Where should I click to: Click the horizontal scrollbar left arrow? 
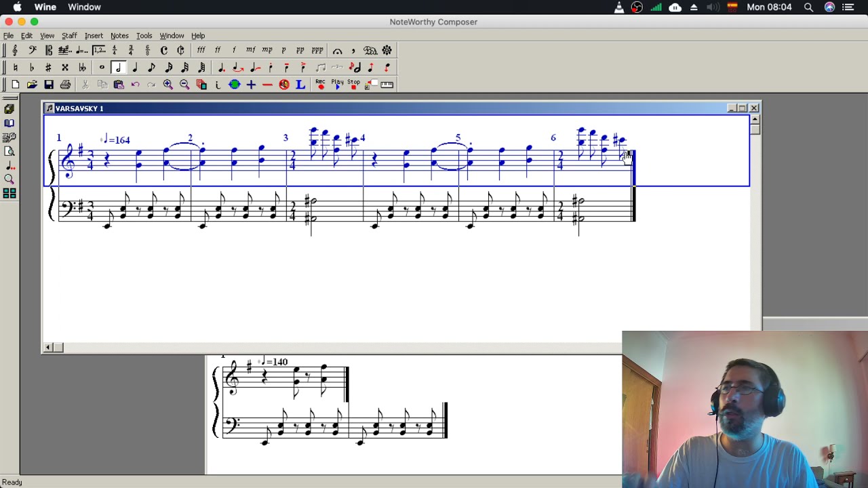(x=47, y=347)
